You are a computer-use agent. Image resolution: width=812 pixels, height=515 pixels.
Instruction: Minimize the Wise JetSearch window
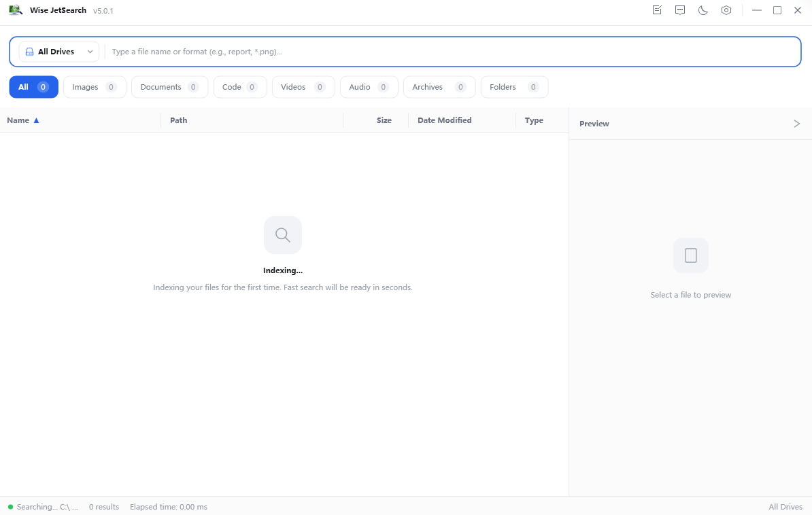[x=757, y=10]
